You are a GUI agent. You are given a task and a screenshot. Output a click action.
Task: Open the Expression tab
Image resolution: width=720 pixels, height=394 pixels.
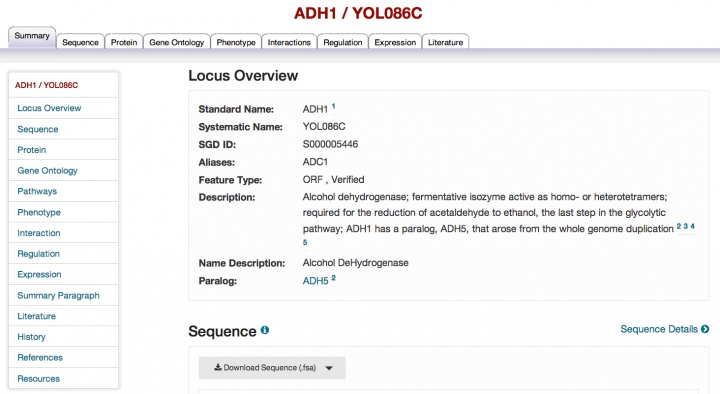click(395, 42)
